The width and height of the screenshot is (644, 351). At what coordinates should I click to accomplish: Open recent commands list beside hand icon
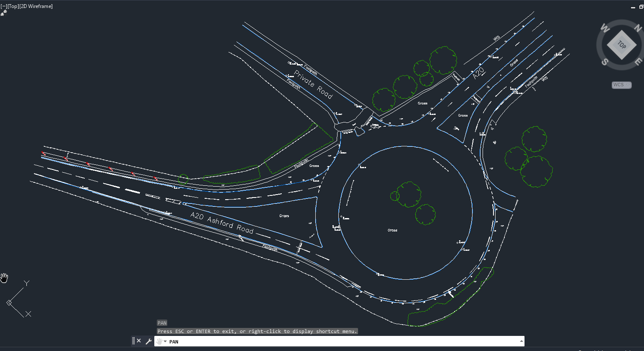pyautogui.click(x=165, y=341)
